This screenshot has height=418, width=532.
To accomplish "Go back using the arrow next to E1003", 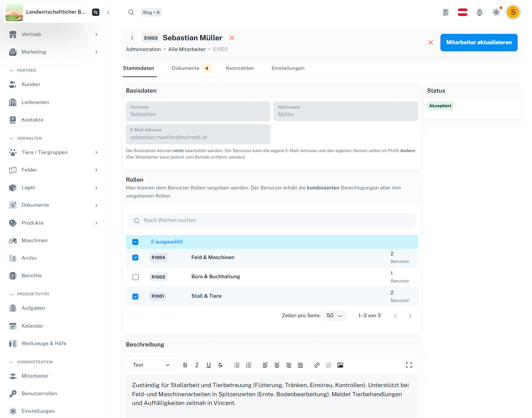I will tap(132, 38).
